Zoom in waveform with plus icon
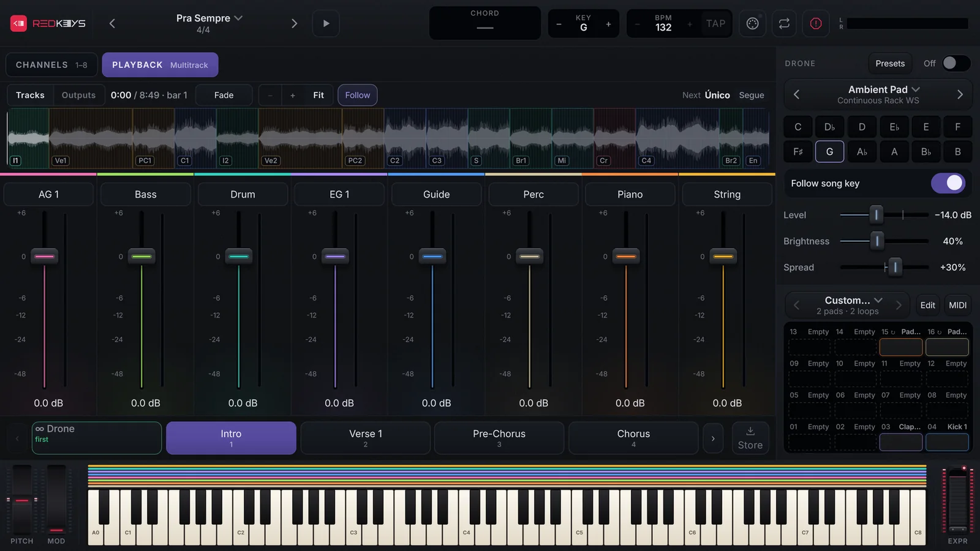The image size is (980, 551). tap(293, 95)
